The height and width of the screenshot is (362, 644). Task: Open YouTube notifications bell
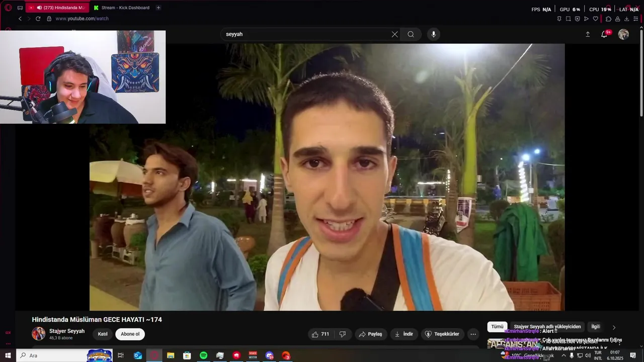[x=604, y=34]
